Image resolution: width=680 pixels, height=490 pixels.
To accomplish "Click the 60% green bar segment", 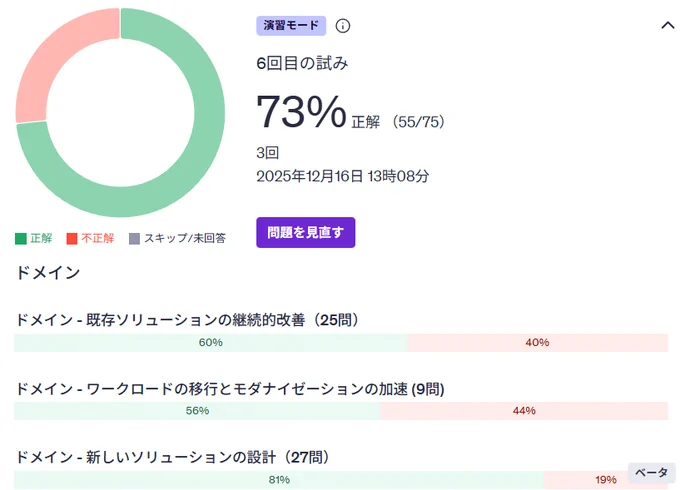I will (210, 343).
